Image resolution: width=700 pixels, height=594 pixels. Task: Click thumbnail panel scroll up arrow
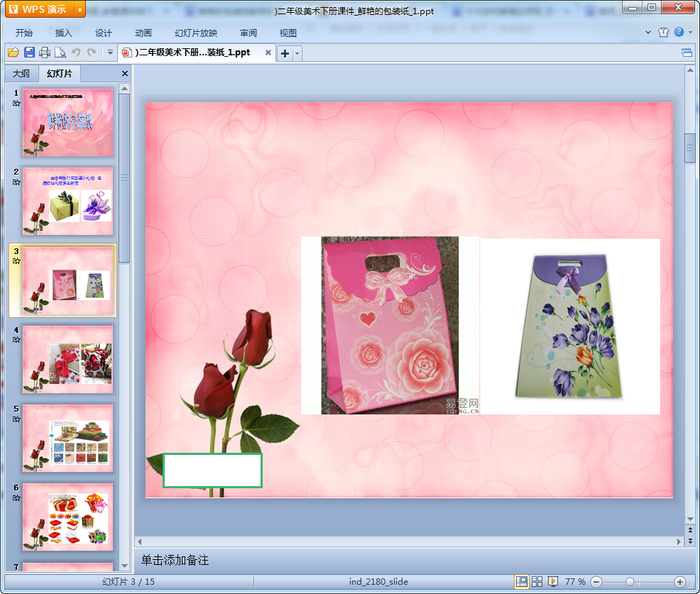pos(124,89)
